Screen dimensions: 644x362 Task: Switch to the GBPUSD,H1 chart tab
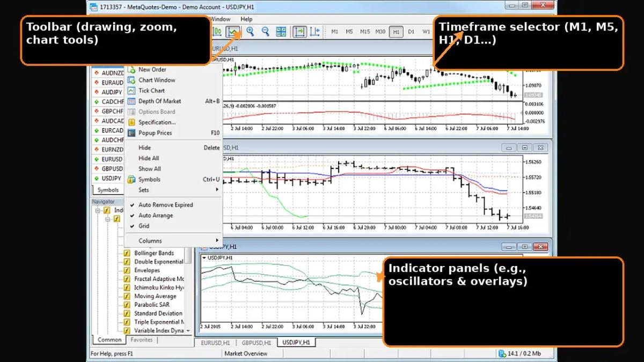coord(257,343)
